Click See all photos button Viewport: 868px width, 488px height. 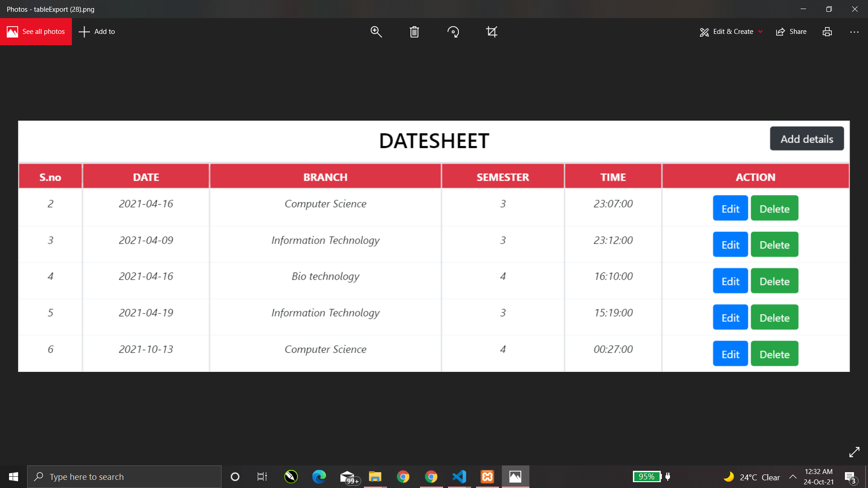pyautogui.click(x=36, y=32)
